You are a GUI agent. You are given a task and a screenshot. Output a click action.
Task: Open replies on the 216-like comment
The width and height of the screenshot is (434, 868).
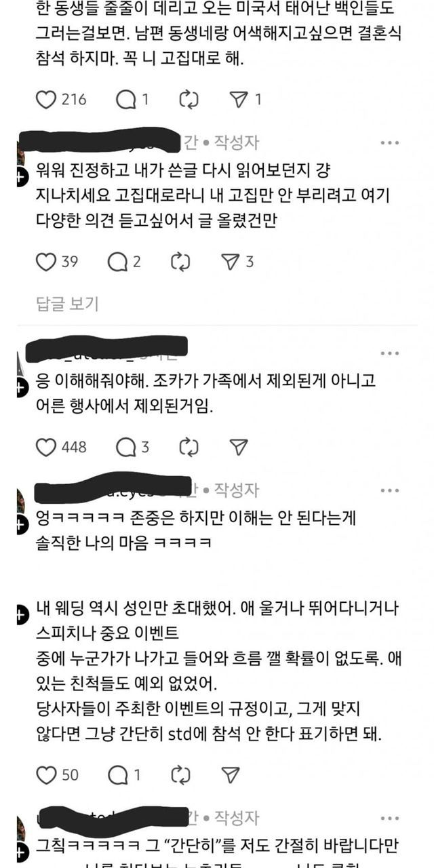126,100
